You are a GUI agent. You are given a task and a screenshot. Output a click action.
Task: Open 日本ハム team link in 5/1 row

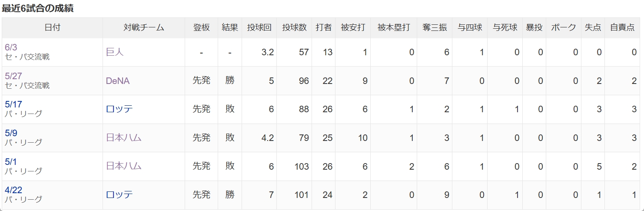[x=124, y=166]
